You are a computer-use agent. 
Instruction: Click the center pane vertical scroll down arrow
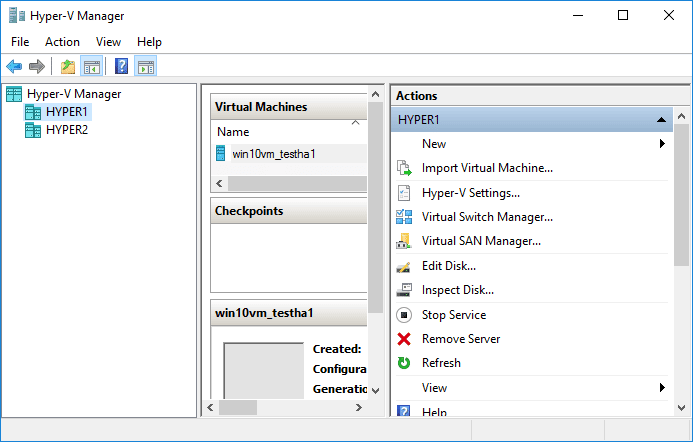375,391
